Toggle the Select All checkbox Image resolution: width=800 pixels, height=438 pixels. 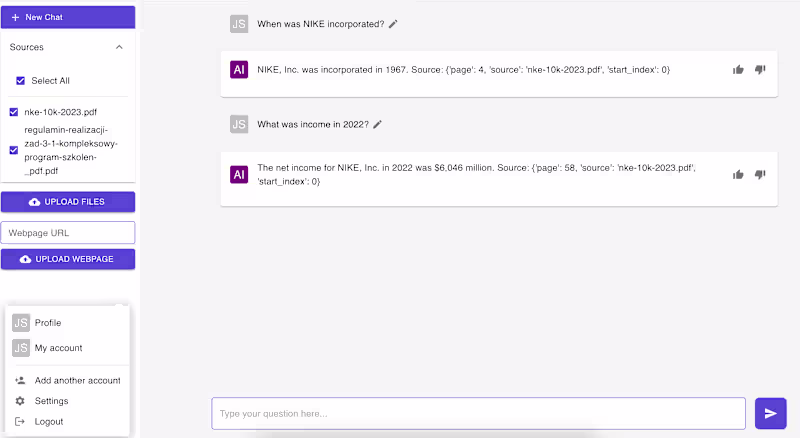tap(21, 81)
